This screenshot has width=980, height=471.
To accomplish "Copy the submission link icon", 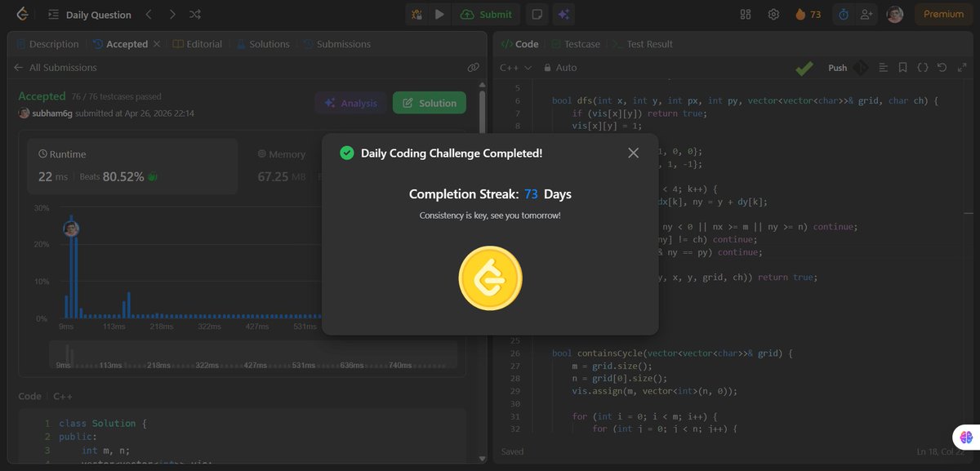I will click(473, 68).
